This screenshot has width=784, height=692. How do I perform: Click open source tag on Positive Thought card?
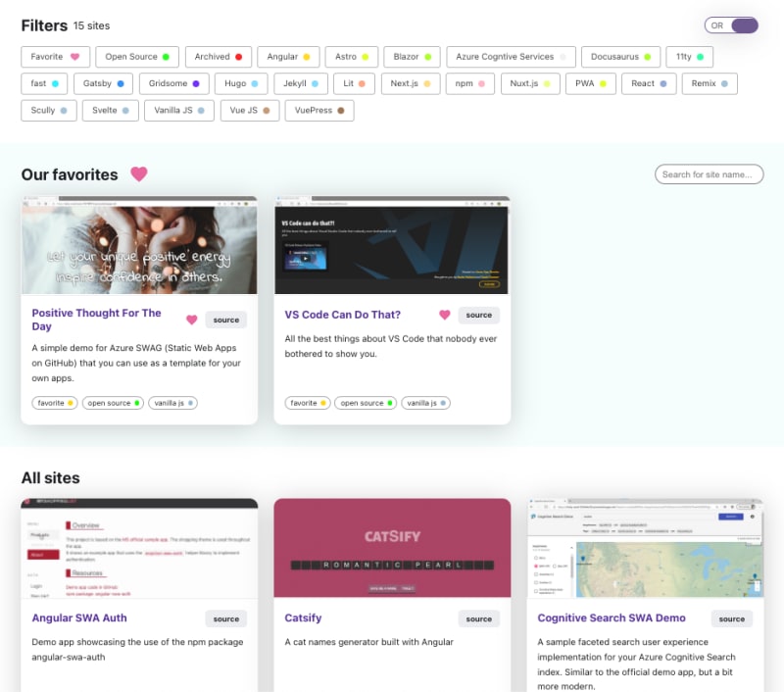113,403
